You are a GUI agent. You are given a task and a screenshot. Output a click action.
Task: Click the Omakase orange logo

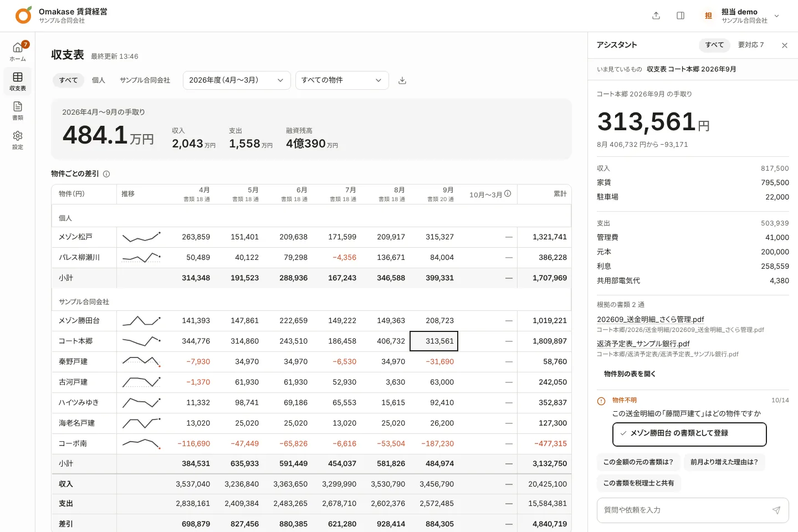coord(23,16)
